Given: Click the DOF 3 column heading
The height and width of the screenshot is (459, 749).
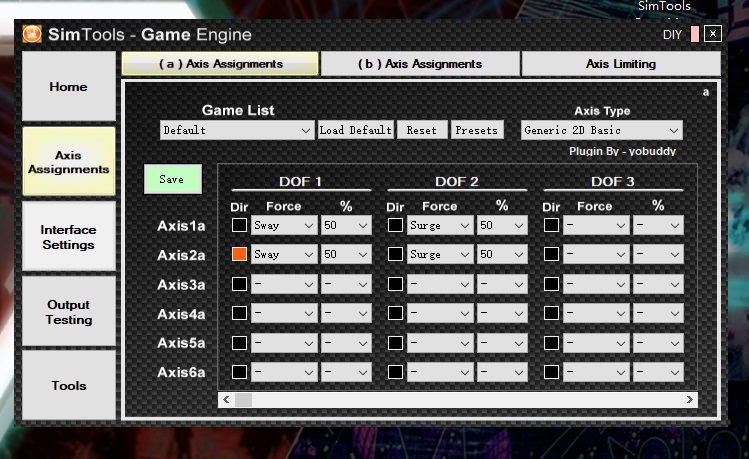Looking at the screenshot, I should (x=613, y=181).
